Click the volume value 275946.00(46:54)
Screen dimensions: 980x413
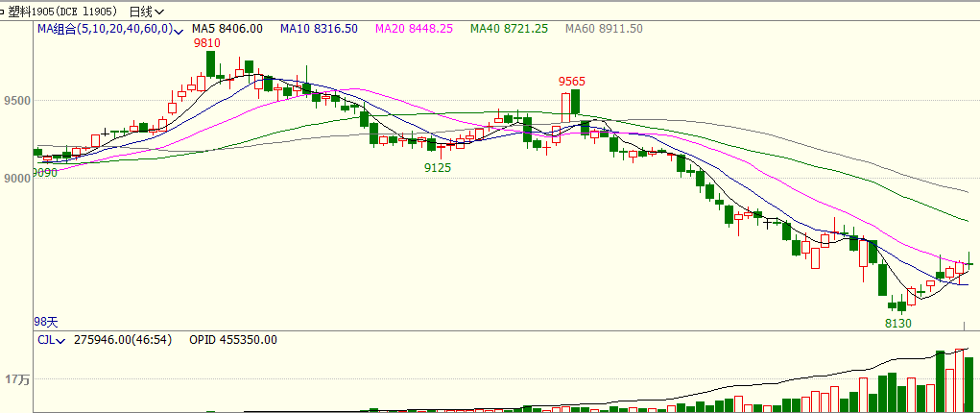point(123,340)
